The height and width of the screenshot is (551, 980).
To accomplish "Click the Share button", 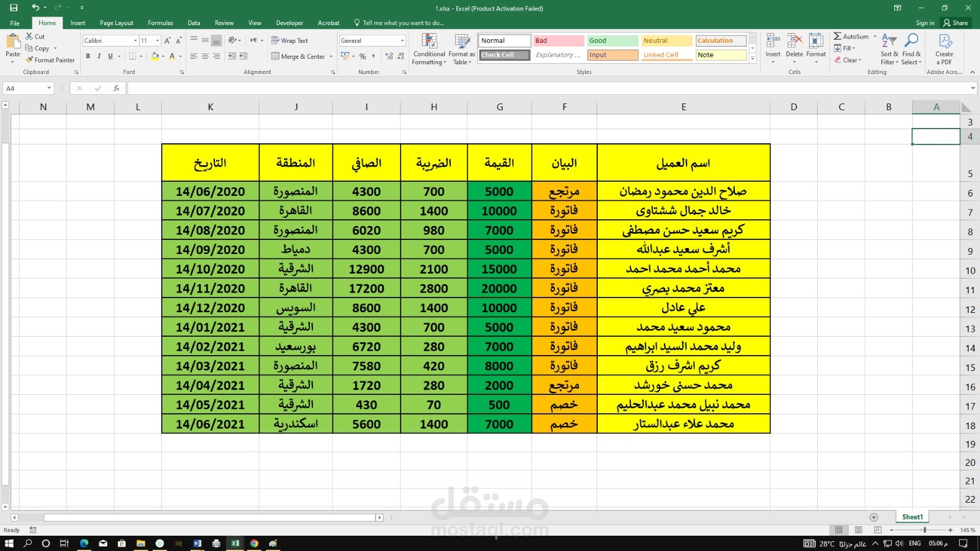I will [x=956, y=23].
